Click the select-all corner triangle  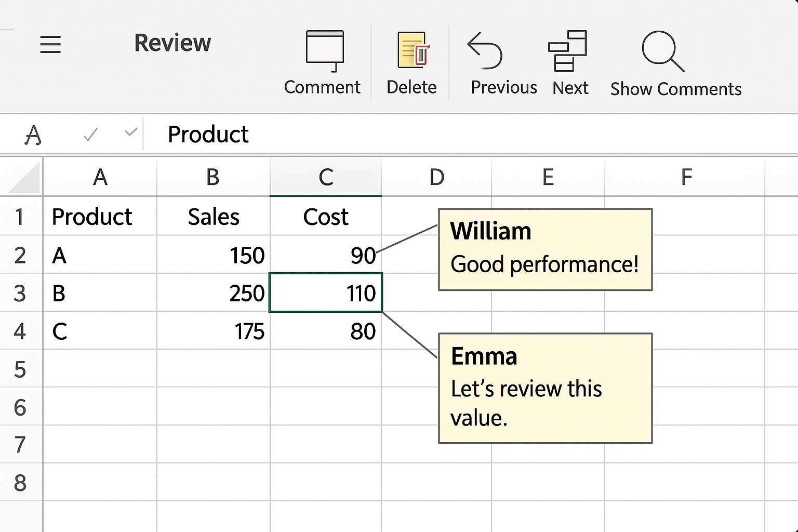pyautogui.click(x=24, y=177)
